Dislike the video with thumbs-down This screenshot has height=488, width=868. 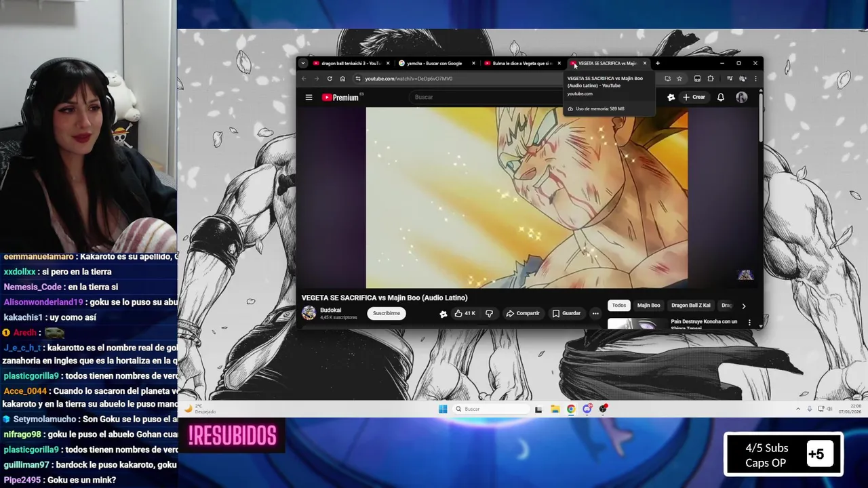pyautogui.click(x=489, y=313)
